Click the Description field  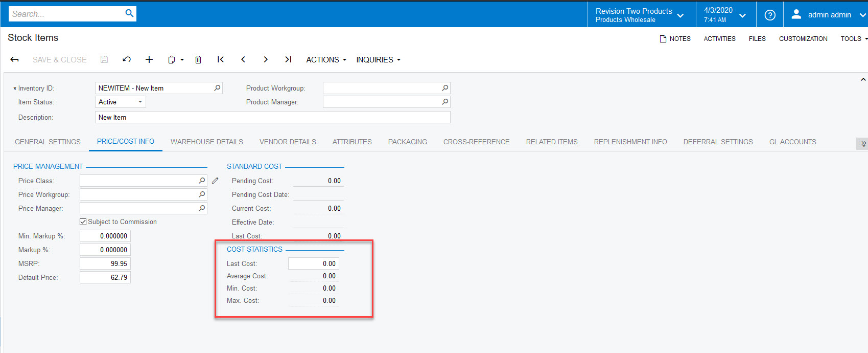point(272,117)
